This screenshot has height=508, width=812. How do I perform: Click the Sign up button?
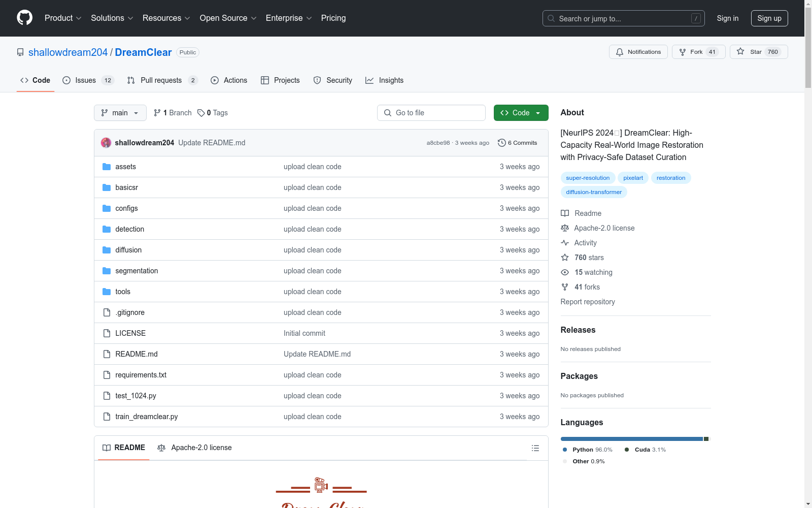pyautogui.click(x=769, y=18)
